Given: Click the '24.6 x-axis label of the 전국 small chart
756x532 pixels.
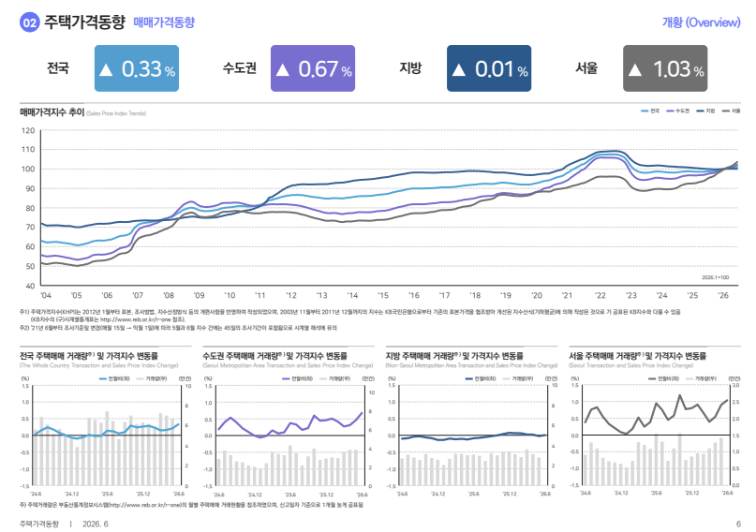Looking at the screenshot, I should tap(36, 494).
